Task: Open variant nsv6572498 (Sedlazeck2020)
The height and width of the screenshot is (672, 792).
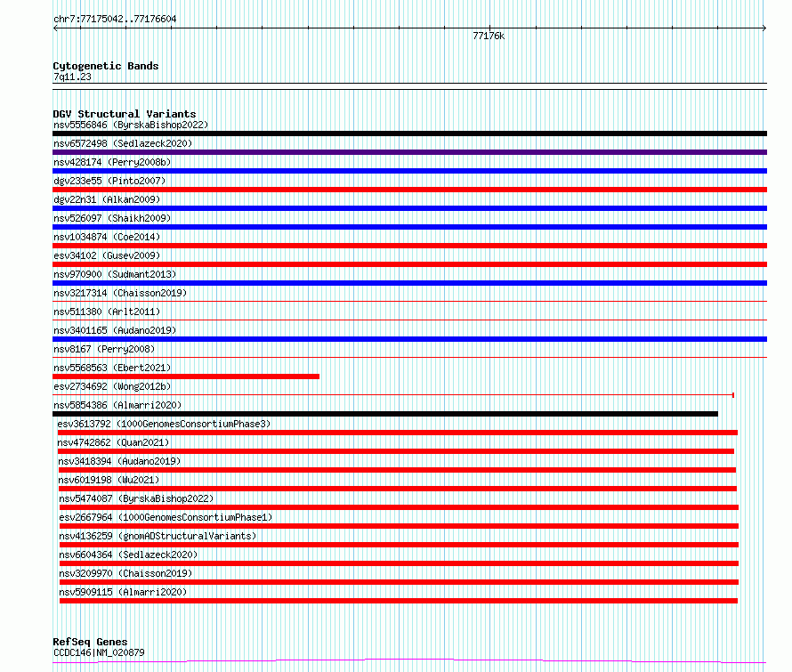Action: [123, 143]
